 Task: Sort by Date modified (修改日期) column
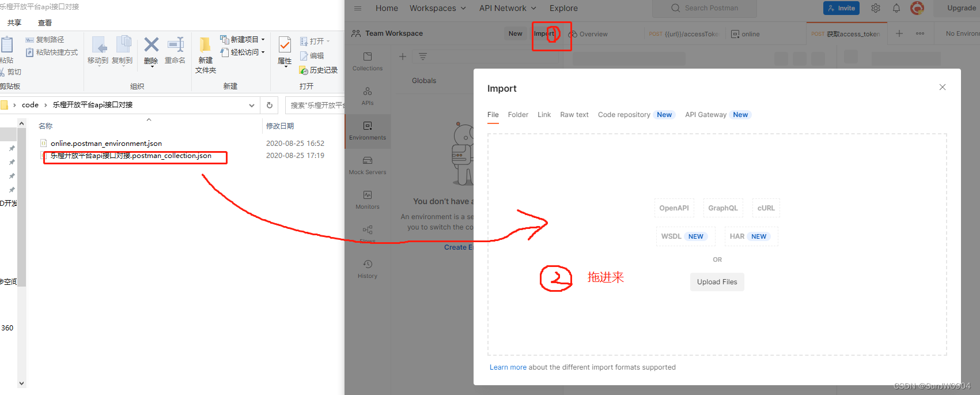pos(280,126)
